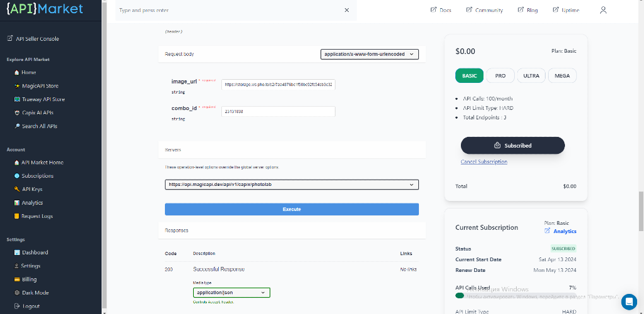Clear the search field with X icon
Viewport: 644px width, 314px height.
pyautogui.click(x=347, y=10)
